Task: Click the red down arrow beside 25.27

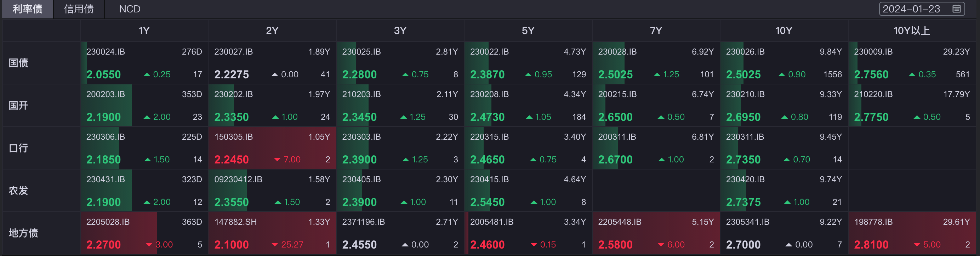Action: pyautogui.click(x=275, y=245)
